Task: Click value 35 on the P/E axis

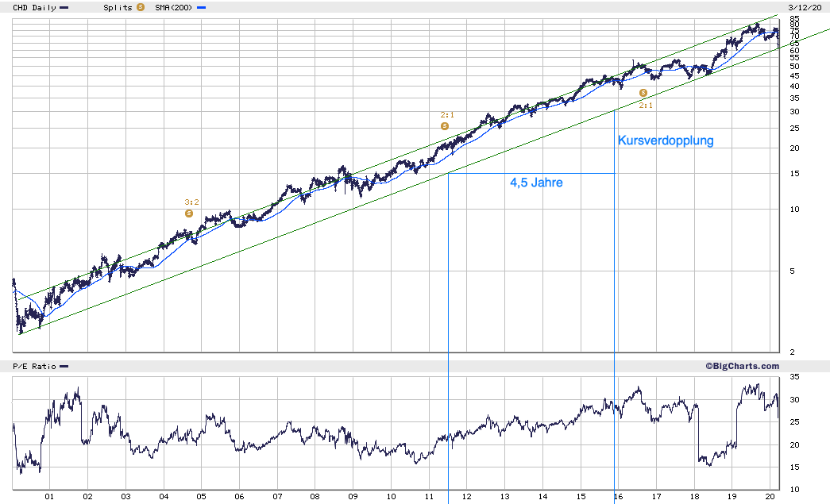Action: pyautogui.click(x=794, y=377)
